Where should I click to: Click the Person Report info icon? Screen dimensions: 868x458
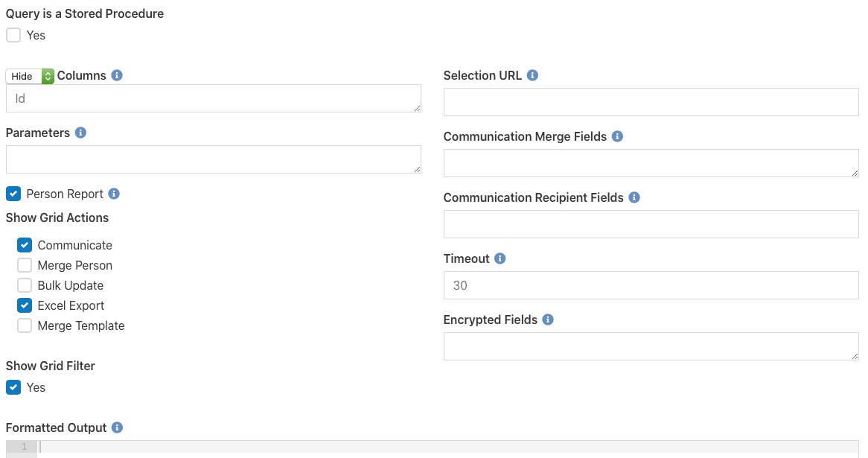[x=114, y=194]
